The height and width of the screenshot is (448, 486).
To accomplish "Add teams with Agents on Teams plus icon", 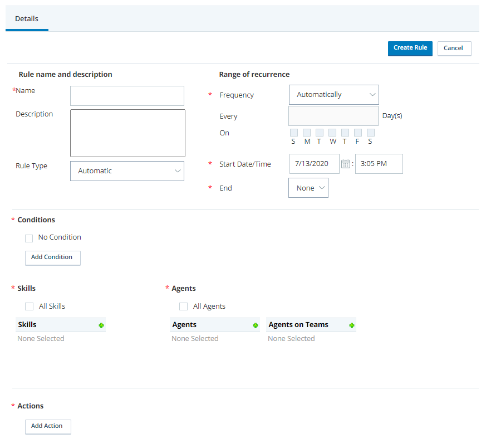I will pos(351,325).
